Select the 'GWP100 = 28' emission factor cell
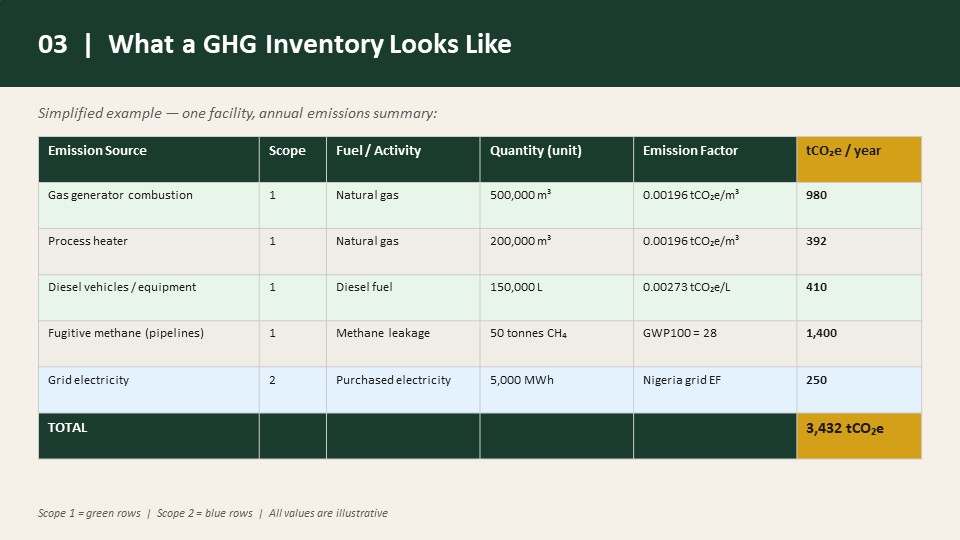The height and width of the screenshot is (540, 960). 715,343
